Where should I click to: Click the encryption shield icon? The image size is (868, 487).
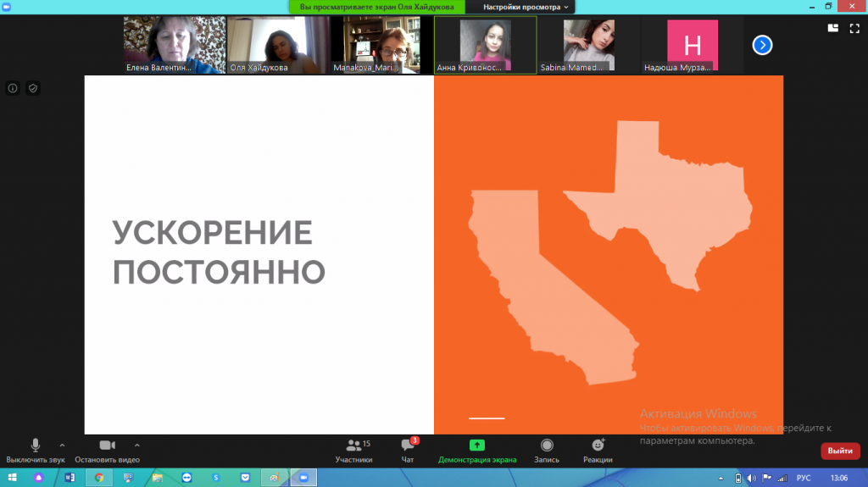pos(33,88)
